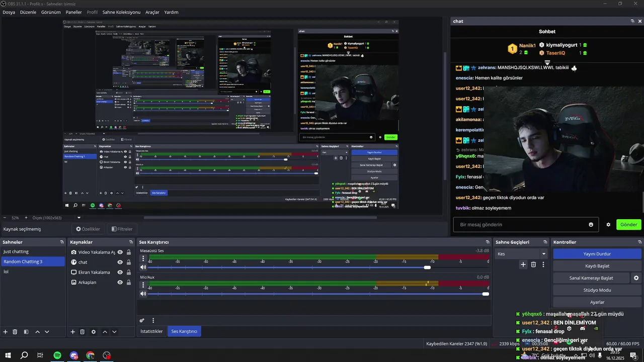Float the Ses Karıştırıcı dock panel

[488, 242]
